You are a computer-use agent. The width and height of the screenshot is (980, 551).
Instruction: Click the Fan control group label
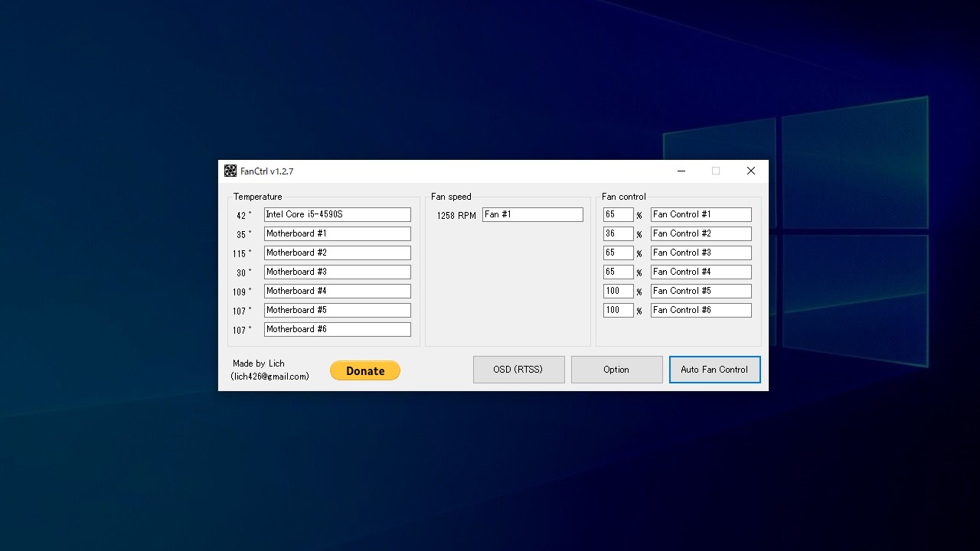click(x=624, y=197)
